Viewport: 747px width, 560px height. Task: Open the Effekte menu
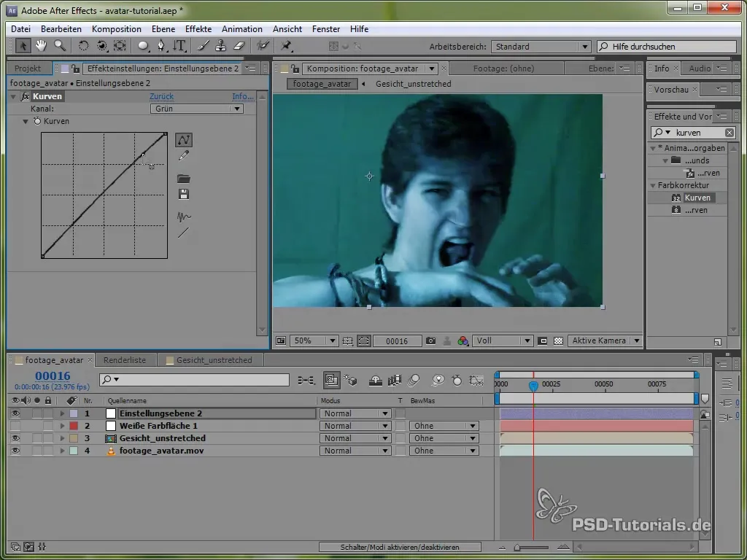coord(198,29)
